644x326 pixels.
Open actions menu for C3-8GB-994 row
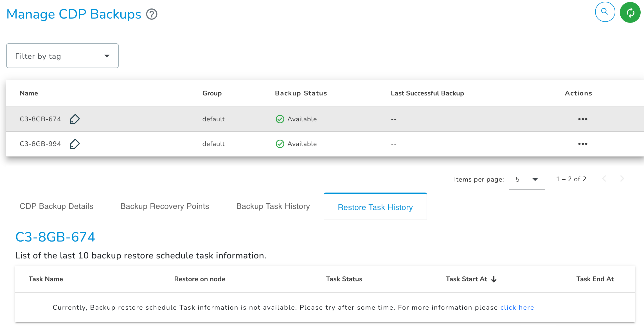[583, 144]
